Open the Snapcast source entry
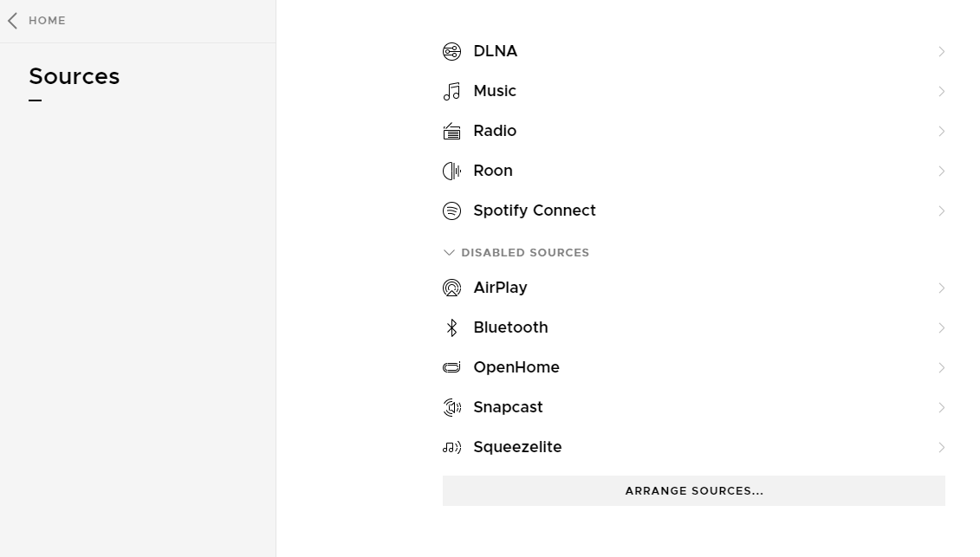This screenshot has width=980, height=557. (508, 408)
